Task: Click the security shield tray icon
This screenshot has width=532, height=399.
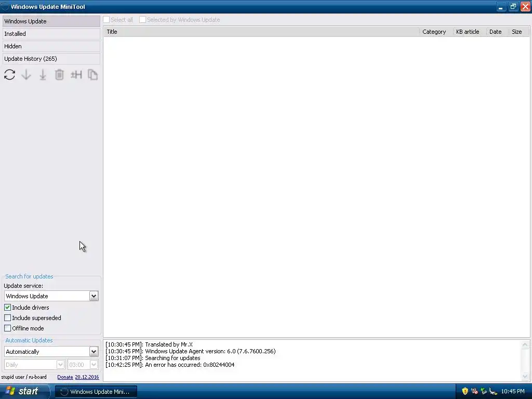Action: pos(465,391)
